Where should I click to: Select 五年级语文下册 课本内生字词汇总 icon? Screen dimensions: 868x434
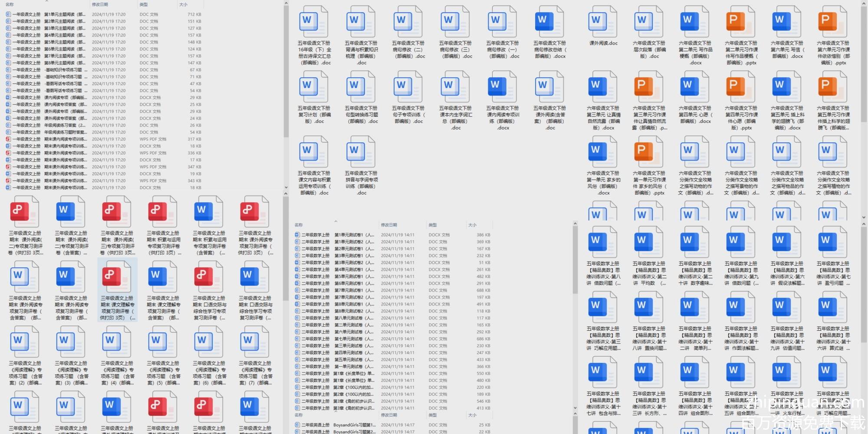click(x=455, y=87)
